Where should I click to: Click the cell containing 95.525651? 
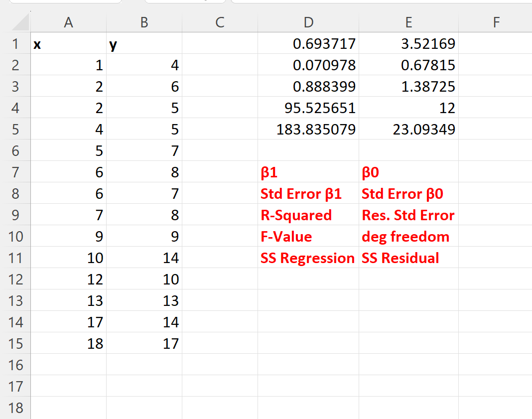(x=308, y=108)
